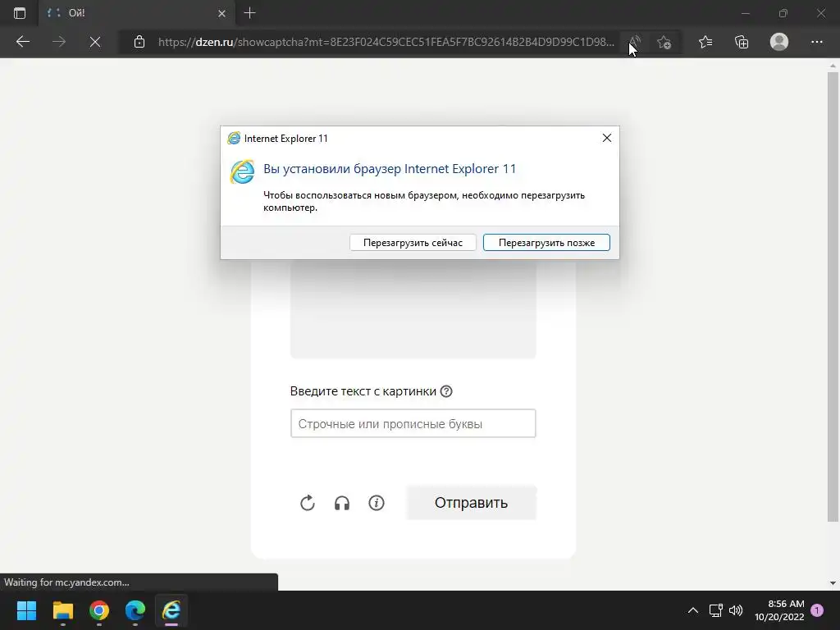Click 'Перезагрузить позже' button
Viewport: 840px width, 630px height.
click(x=546, y=243)
